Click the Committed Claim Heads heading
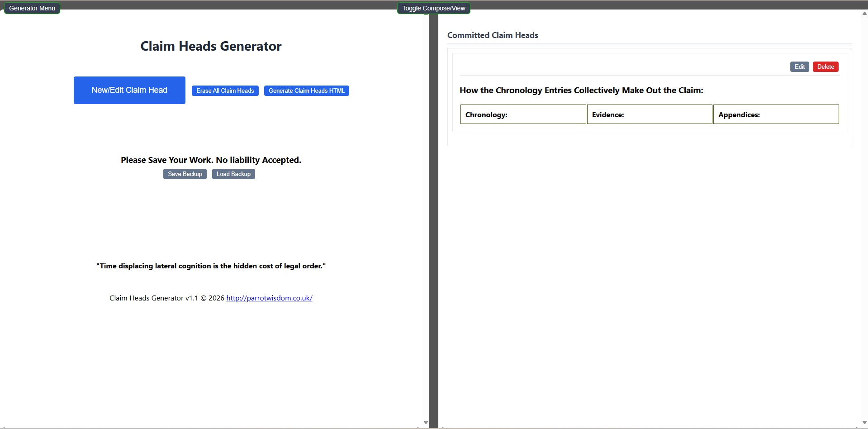The image size is (868, 429). coord(493,35)
